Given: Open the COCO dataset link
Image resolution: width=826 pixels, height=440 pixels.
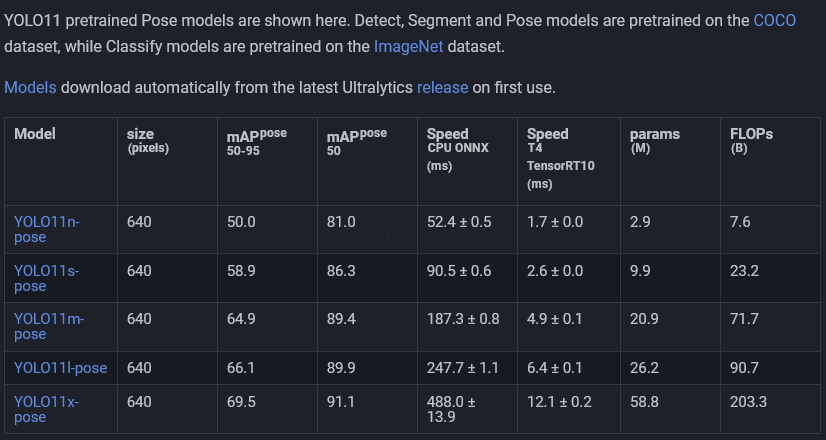Looking at the screenshot, I should point(774,21).
